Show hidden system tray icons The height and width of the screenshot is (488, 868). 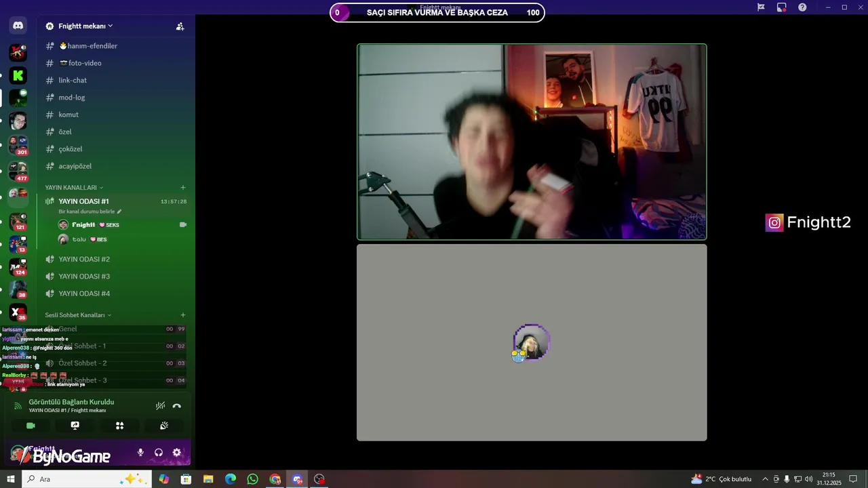click(x=766, y=479)
